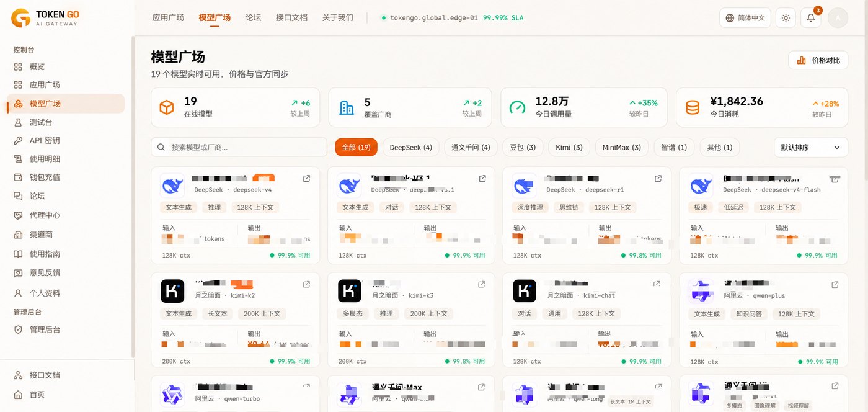Click 阿里云 · qwen-turbo label
This screenshot has height=412, width=868.
tap(228, 399)
